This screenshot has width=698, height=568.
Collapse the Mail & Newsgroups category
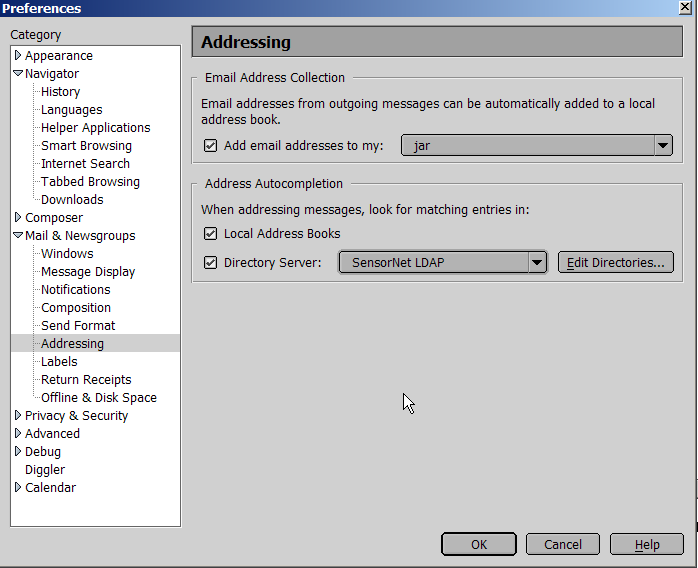[x=18, y=235]
